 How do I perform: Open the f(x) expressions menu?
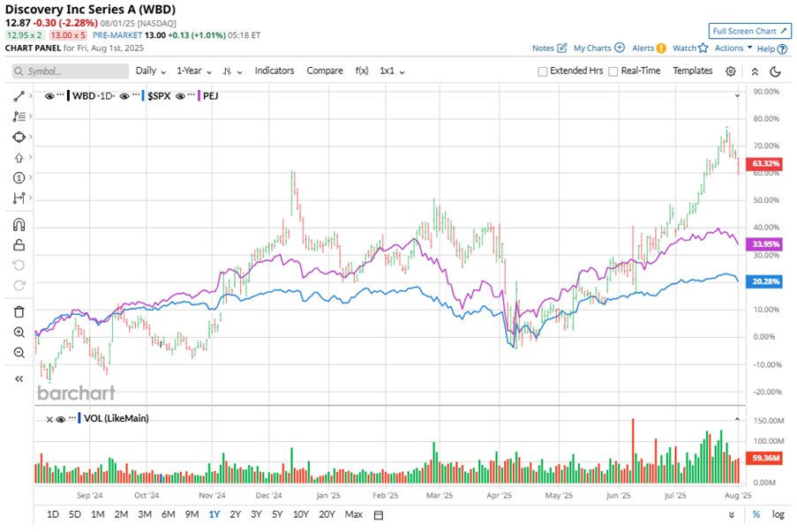coord(362,71)
